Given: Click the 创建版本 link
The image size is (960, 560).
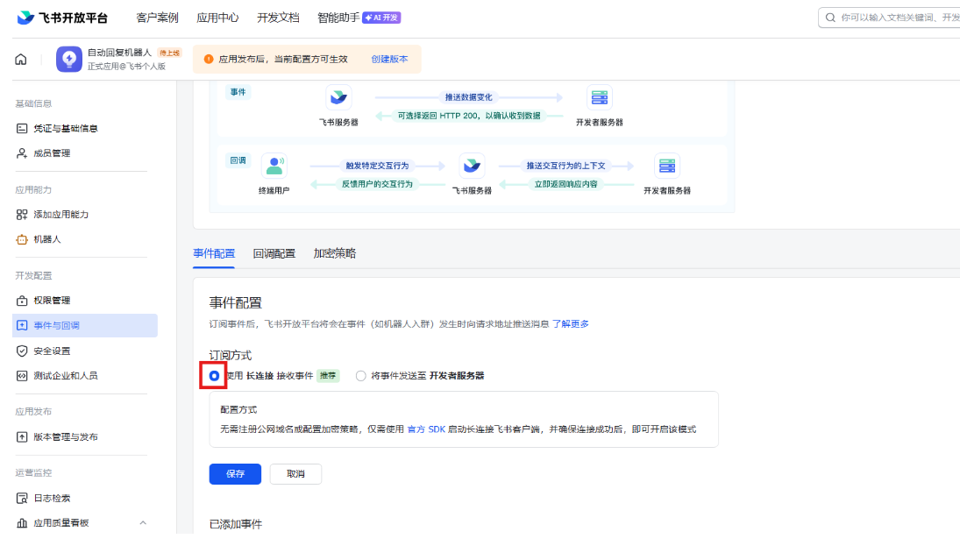Looking at the screenshot, I should (389, 60).
